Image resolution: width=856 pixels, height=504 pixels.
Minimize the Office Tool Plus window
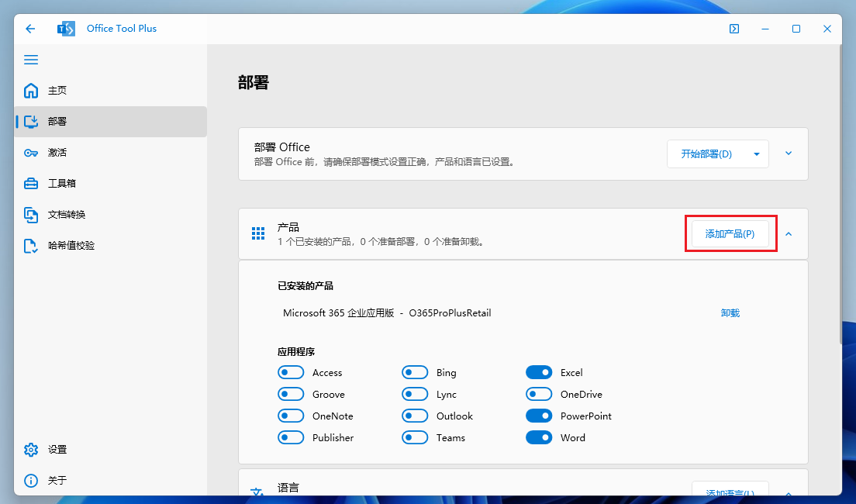point(765,29)
